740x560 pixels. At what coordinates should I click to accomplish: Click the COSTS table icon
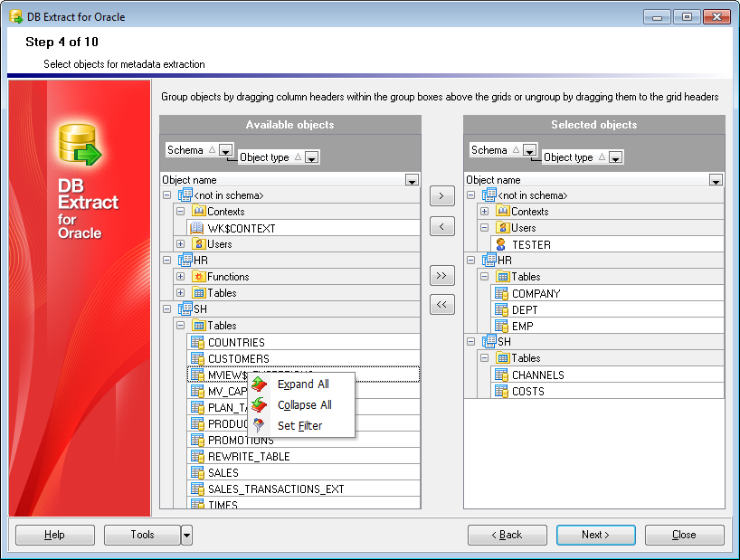click(501, 391)
